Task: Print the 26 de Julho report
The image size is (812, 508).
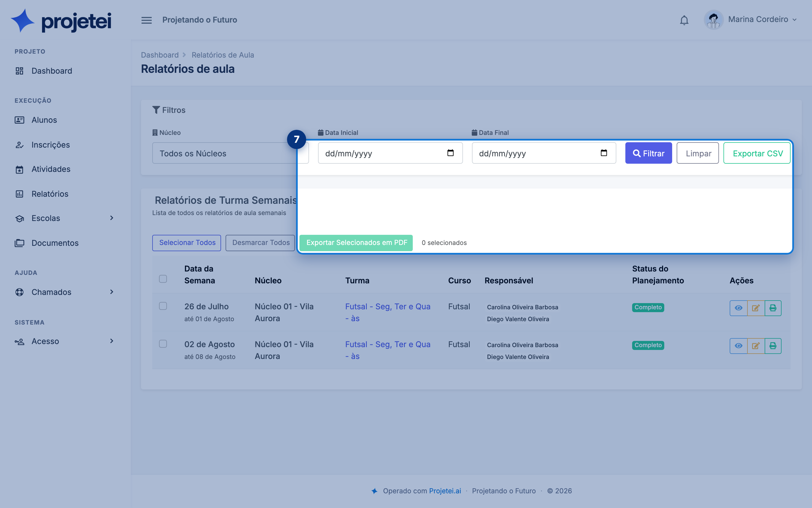Action: [773, 308]
